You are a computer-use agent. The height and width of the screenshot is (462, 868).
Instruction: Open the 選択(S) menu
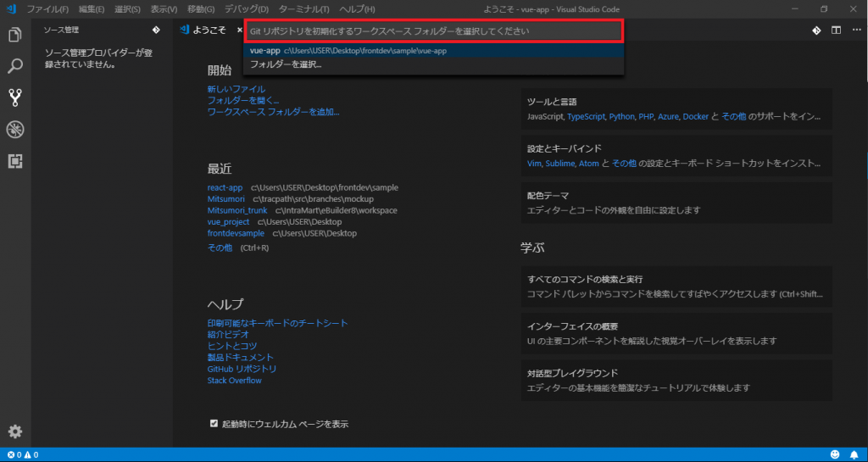pyautogui.click(x=127, y=9)
